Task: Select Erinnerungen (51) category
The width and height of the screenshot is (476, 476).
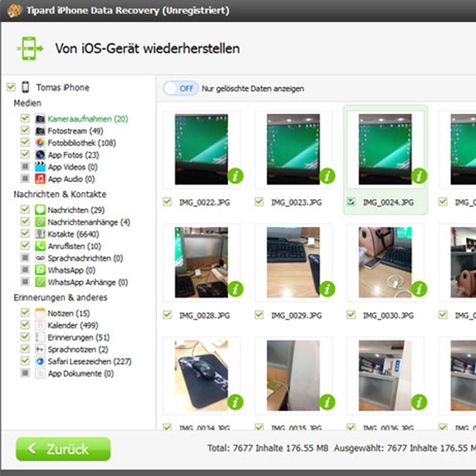Action: pos(78,338)
